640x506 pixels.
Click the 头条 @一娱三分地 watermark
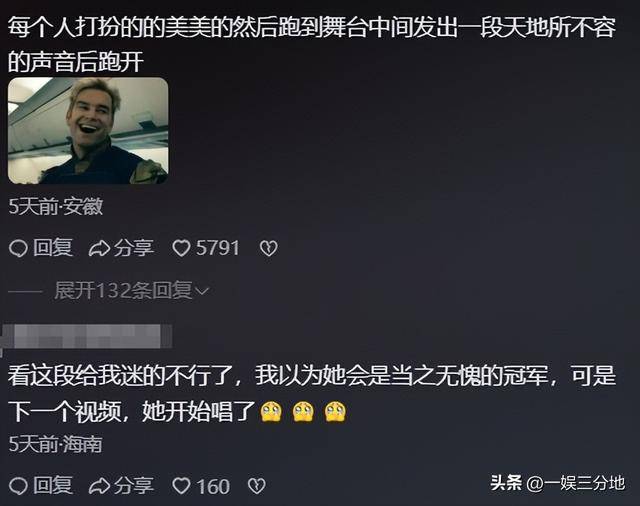pyautogui.click(x=558, y=483)
